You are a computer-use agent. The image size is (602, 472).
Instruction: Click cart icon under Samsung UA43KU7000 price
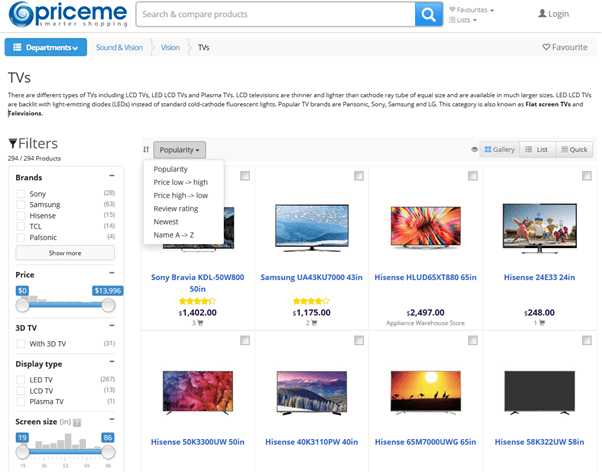[x=314, y=323]
